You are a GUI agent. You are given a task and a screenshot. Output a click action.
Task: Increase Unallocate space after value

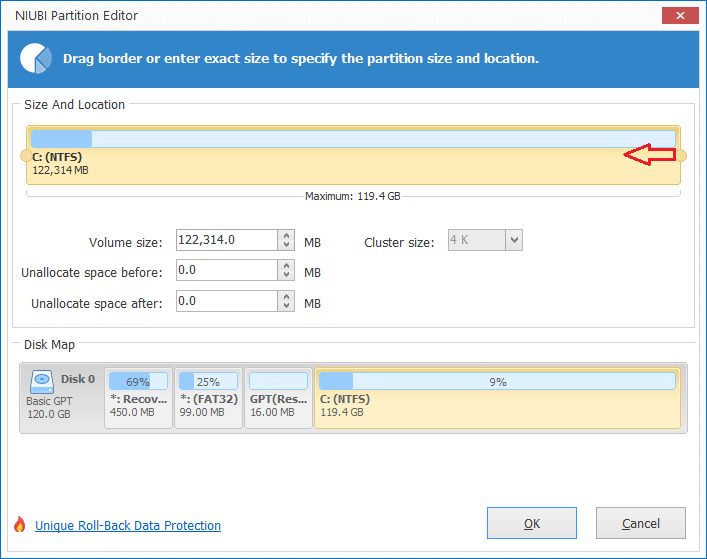[x=286, y=296]
